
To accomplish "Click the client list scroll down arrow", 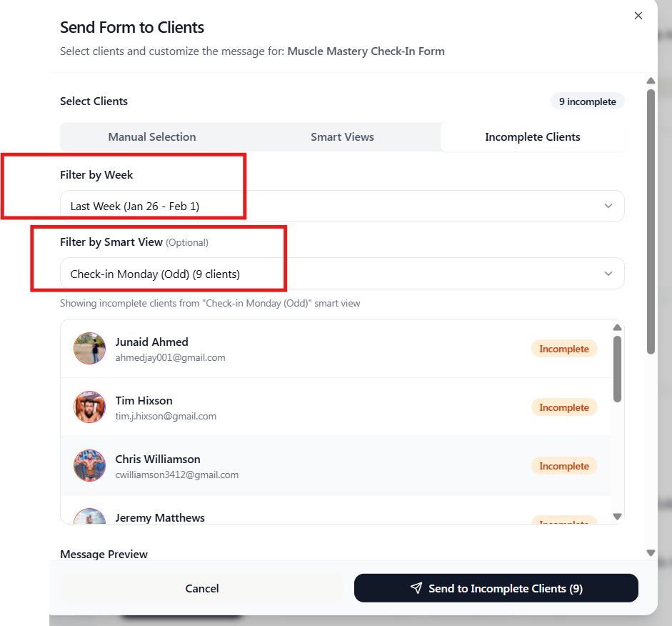I will 618,517.
